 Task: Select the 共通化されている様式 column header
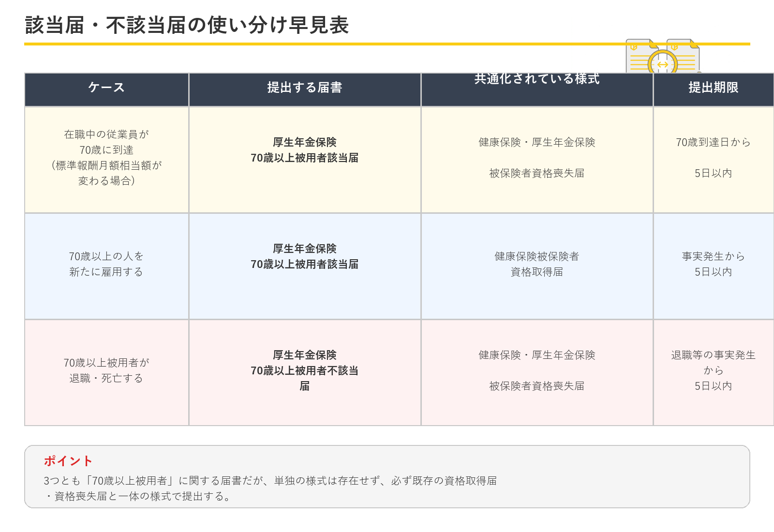click(537, 87)
